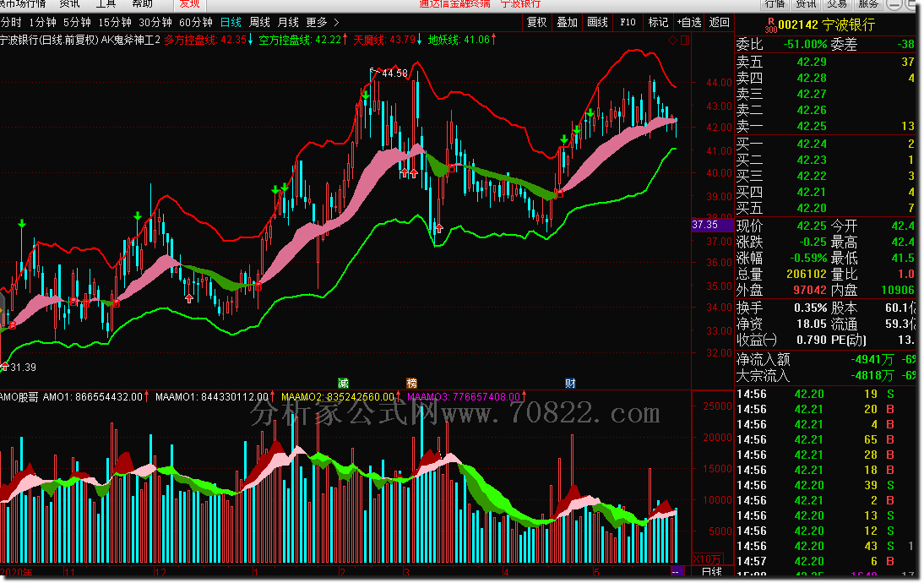Click the 换手 0.35% value

[x=810, y=308]
